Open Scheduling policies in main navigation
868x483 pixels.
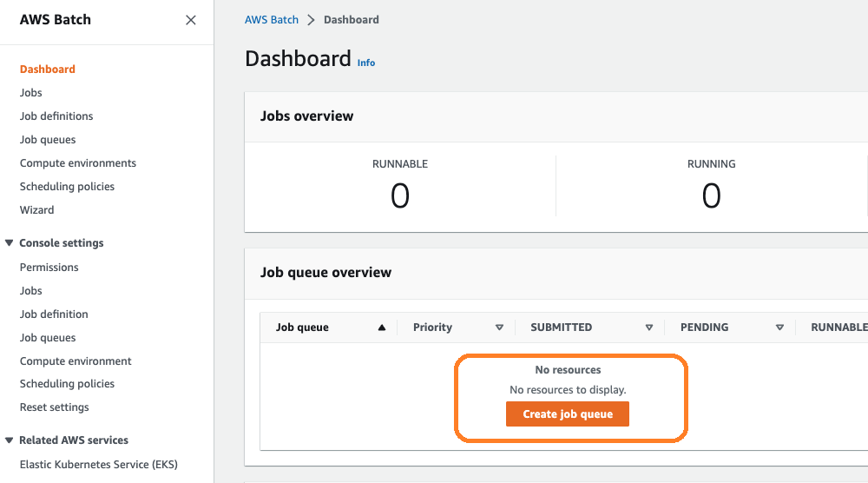point(67,186)
